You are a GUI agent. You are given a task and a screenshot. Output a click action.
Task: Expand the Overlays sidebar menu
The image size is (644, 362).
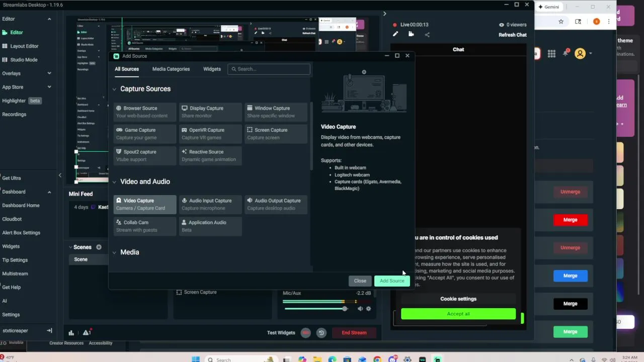coord(49,73)
